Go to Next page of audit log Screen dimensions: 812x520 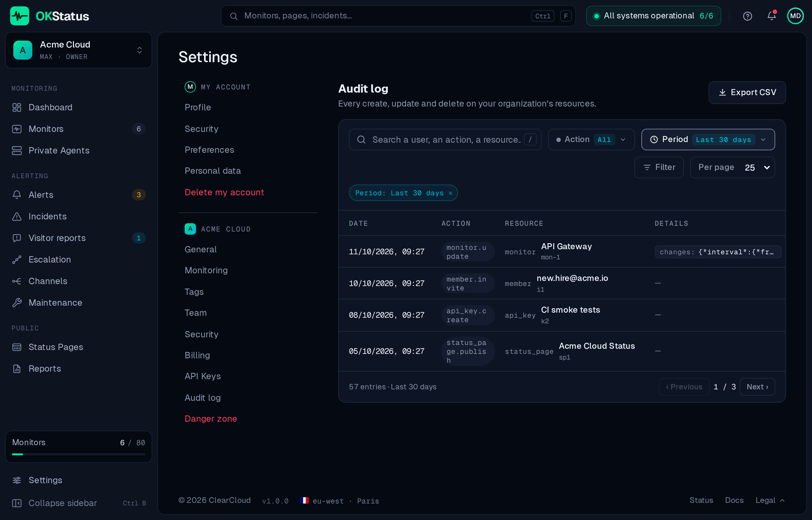pyautogui.click(x=757, y=387)
